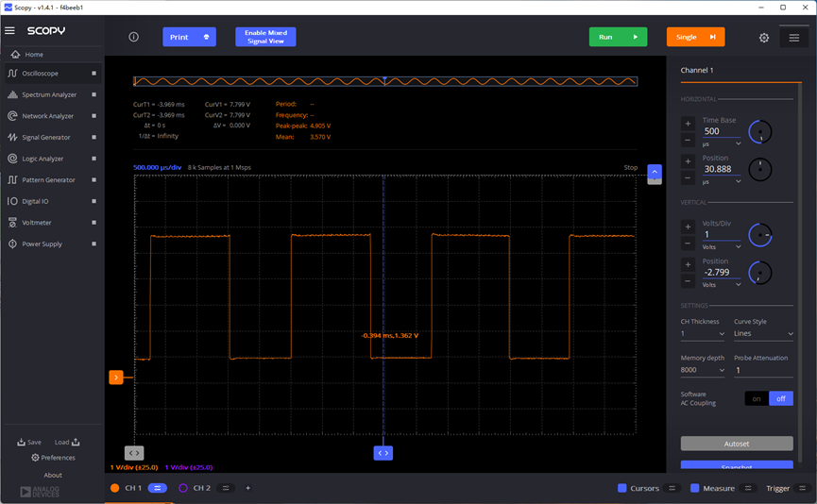Viewport: 817px width, 504px height.
Task: Click the Spectrum Analyzer icon in sidebar
Action: coord(12,94)
